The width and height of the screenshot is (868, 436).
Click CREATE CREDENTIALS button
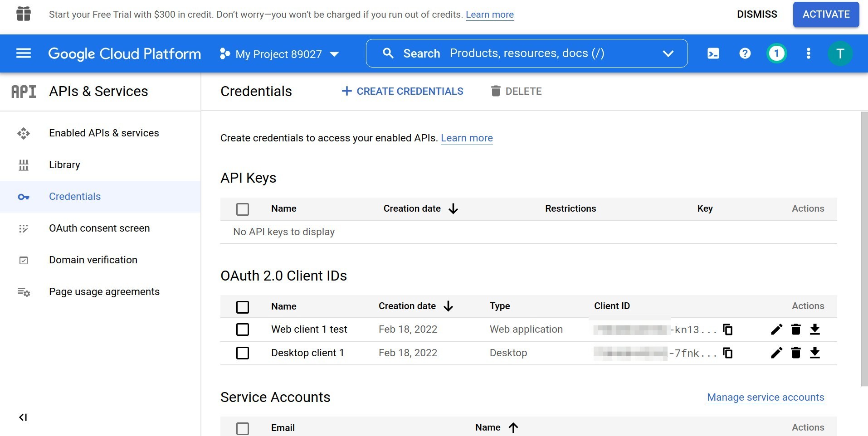(402, 92)
